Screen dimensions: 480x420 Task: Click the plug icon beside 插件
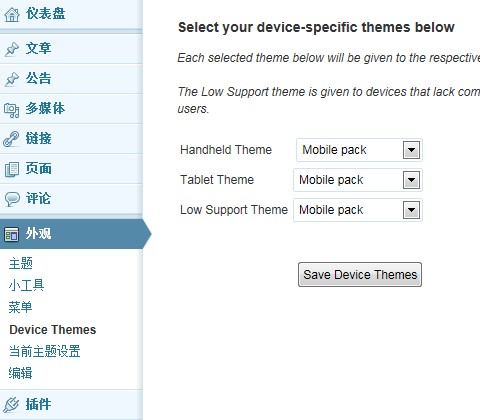coord(12,405)
